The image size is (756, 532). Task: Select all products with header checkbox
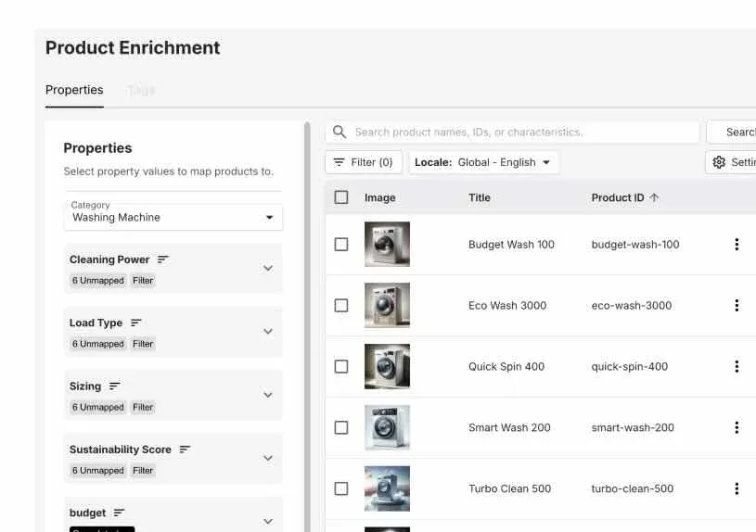click(341, 197)
